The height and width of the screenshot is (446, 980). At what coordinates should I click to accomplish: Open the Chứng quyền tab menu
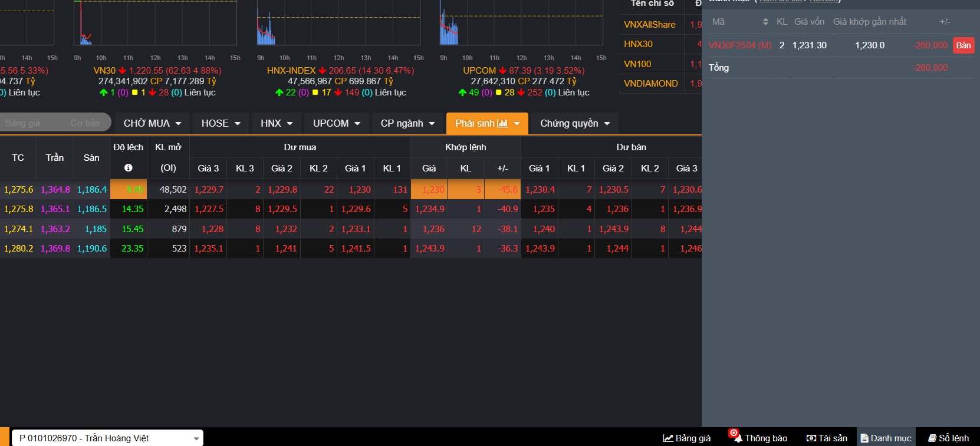pos(574,123)
